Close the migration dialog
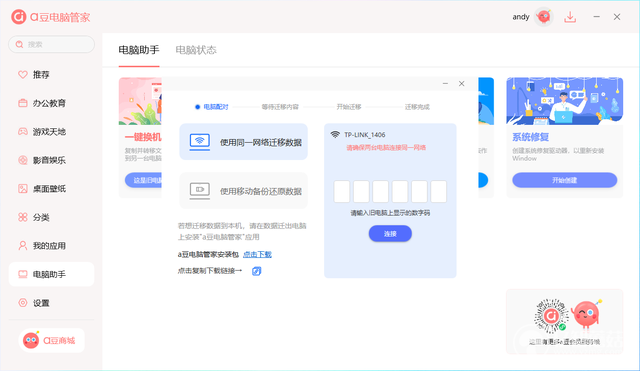 tap(461, 84)
